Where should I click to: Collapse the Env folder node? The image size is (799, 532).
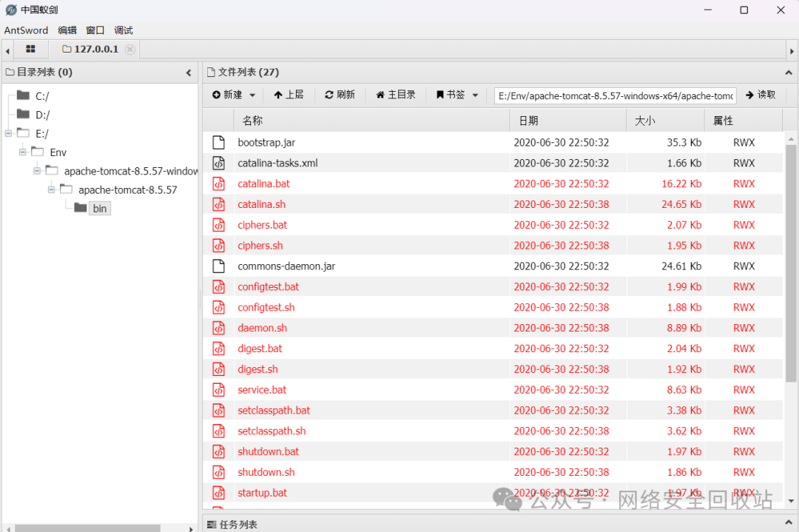click(x=22, y=152)
